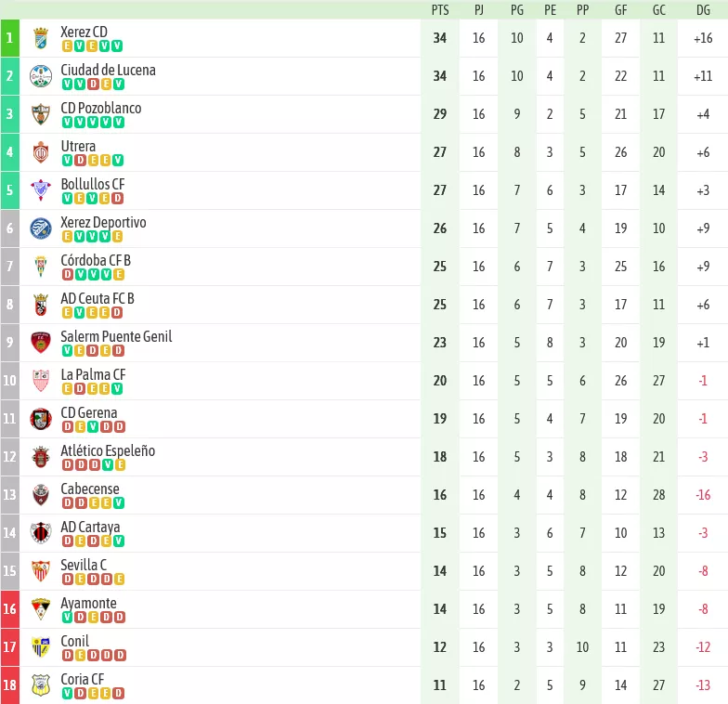
Task: Click the Xerez Deportivo round blue badge
Action: tap(41, 228)
